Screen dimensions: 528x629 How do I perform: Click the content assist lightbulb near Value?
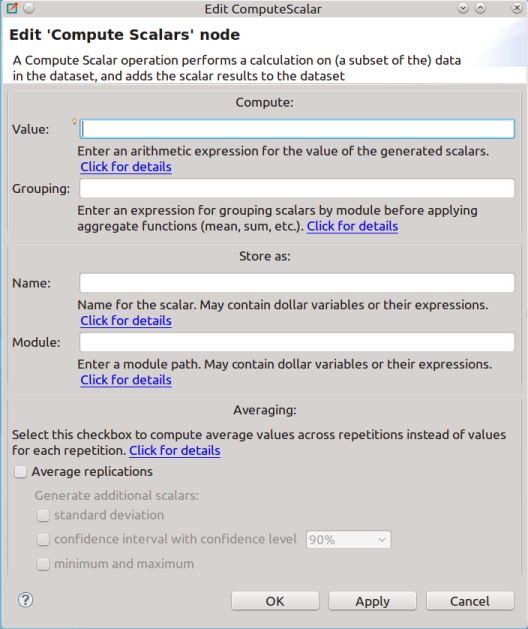click(x=75, y=122)
